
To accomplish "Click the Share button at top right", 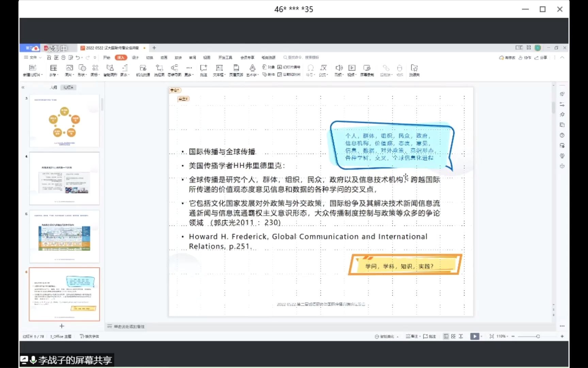I will click(541, 58).
